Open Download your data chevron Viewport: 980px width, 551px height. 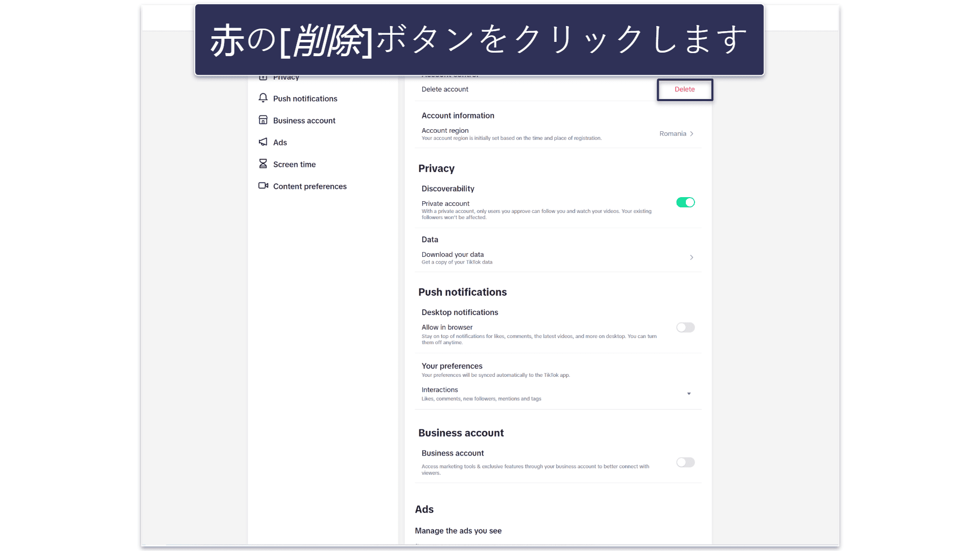point(691,257)
